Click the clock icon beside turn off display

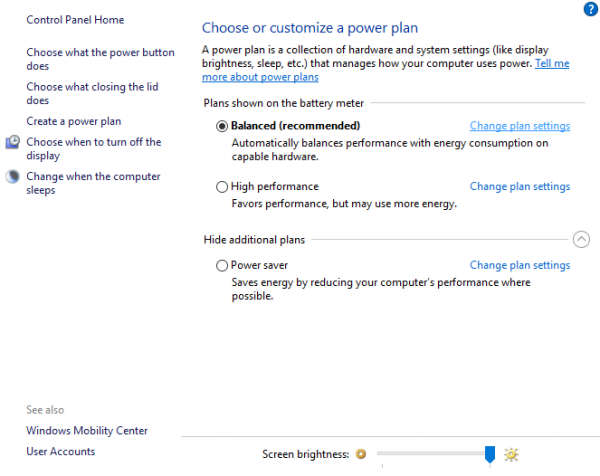click(13, 143)
